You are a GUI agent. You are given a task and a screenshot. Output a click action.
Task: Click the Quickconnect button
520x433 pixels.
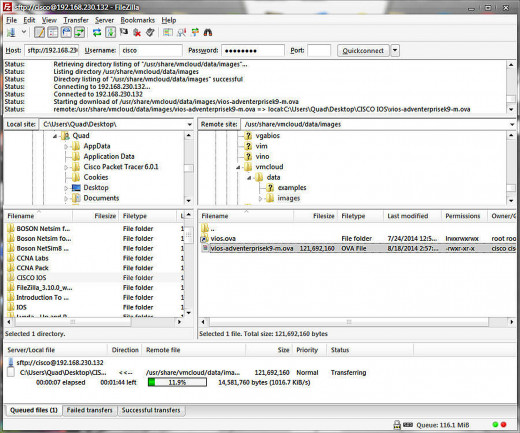[x=363, y=51]
